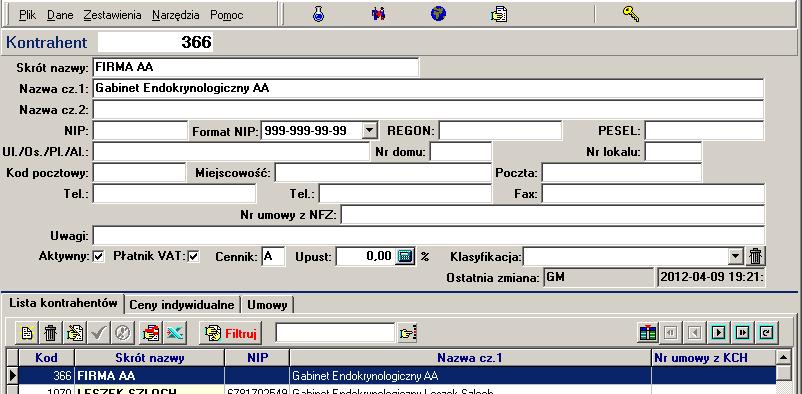802x394 pixels.
Task: Click the greyed checkmark confirm icon
Action: point(98,333)
